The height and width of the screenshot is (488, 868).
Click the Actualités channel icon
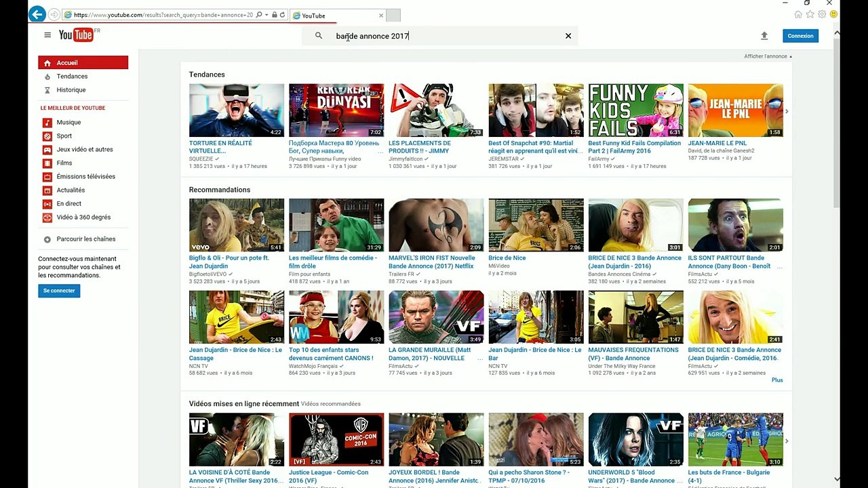47,190
